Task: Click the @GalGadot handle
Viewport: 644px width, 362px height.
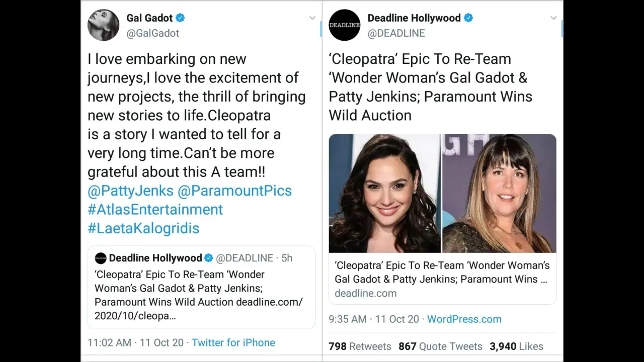Action: coord(153,33)
